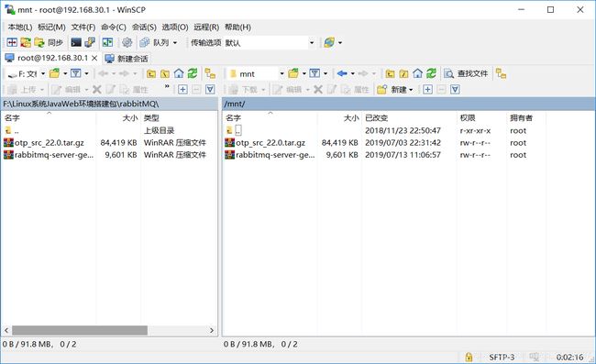Click the 新建 new button in remote toolbar
The width and height of the screenshot is (596, 364).
392,89
